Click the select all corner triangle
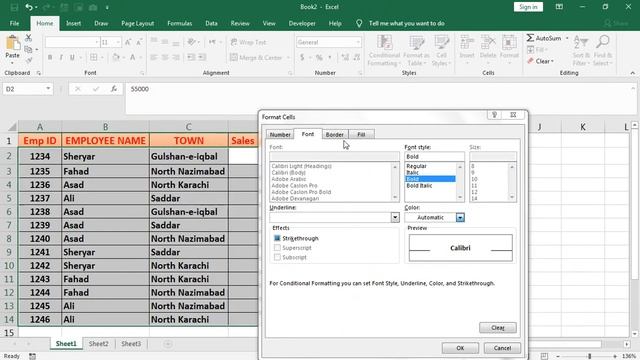This screenshot has width=640, height=360. coord(11,127)
